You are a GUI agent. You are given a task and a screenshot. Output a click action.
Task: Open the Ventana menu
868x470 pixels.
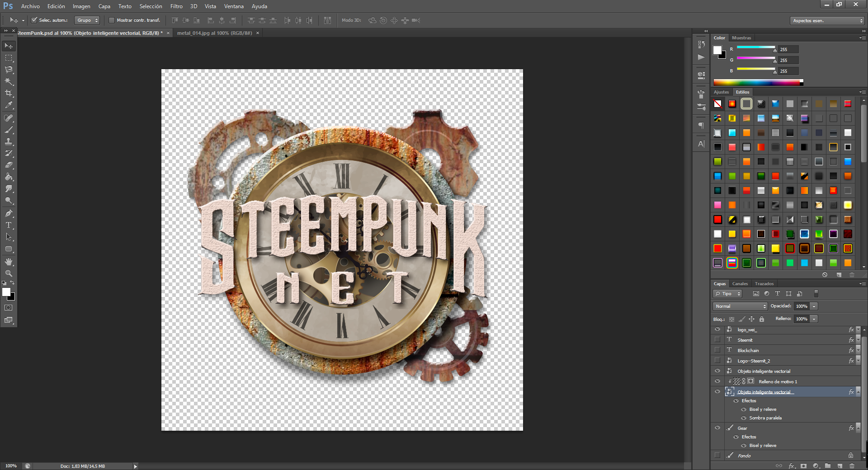pos(234,6)
